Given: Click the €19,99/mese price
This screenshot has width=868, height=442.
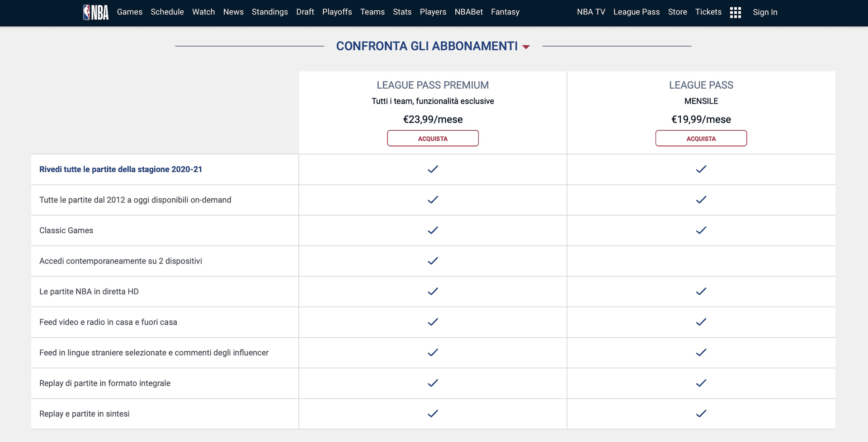Looking at the screenshot, I should pos(701,119).
